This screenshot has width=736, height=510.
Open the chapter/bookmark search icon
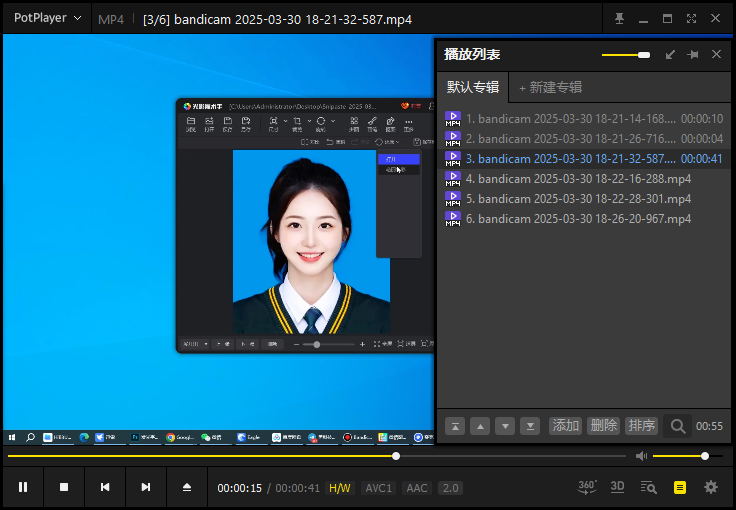[649, 487]
